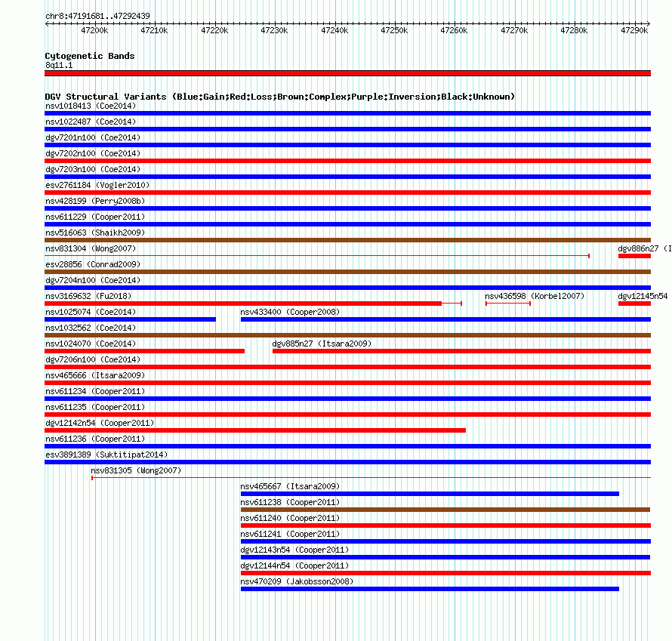
Task: Open the nsv611238 (Cooper2011) entry
Action: tap(290, 502)
